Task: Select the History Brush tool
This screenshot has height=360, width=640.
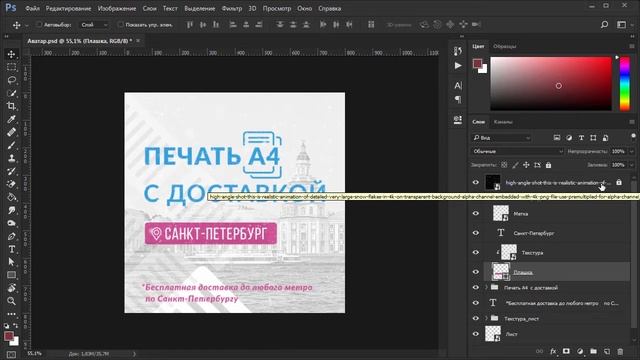Action: coord(11,171)
